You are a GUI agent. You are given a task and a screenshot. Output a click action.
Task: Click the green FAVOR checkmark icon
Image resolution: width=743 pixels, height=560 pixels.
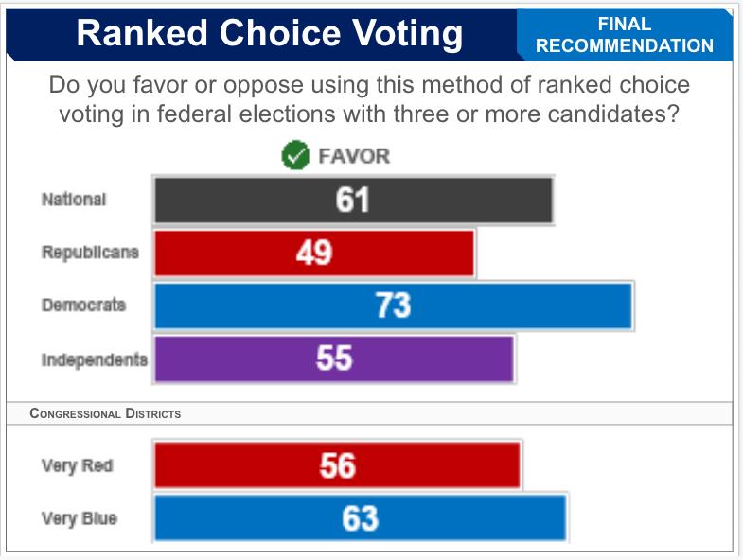click(295, 156)
